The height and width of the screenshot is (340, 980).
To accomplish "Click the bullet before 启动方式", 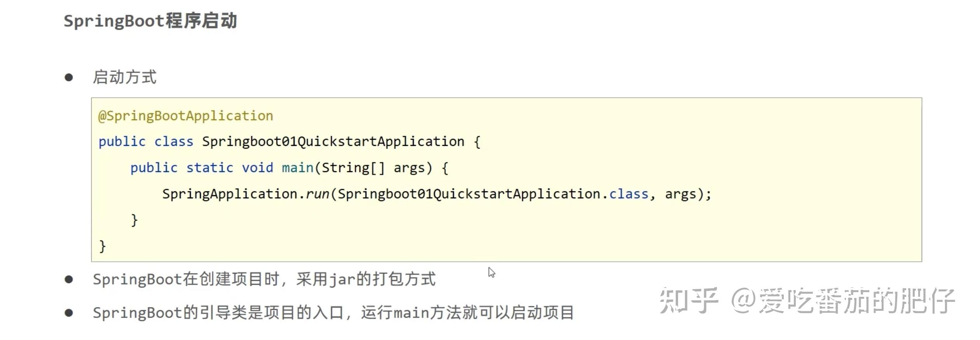I will coord(69,77).
